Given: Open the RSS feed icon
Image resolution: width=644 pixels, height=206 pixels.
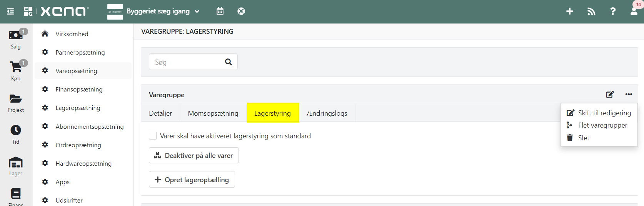Looking at the screenshot, I should pyautogui.click(x=591, y=12).
